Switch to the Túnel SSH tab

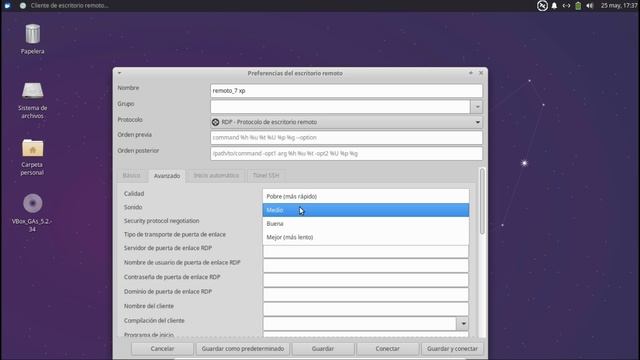(x=266, y=176)
